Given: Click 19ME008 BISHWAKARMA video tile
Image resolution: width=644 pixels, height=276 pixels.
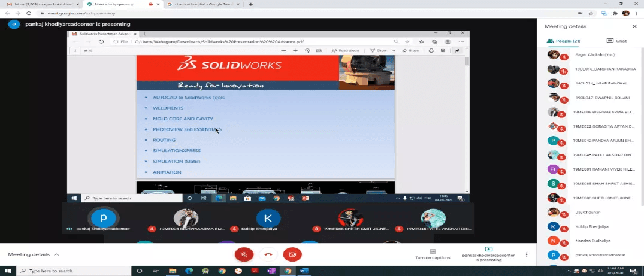Looking at the screenshot, I should tap(186, 219).
